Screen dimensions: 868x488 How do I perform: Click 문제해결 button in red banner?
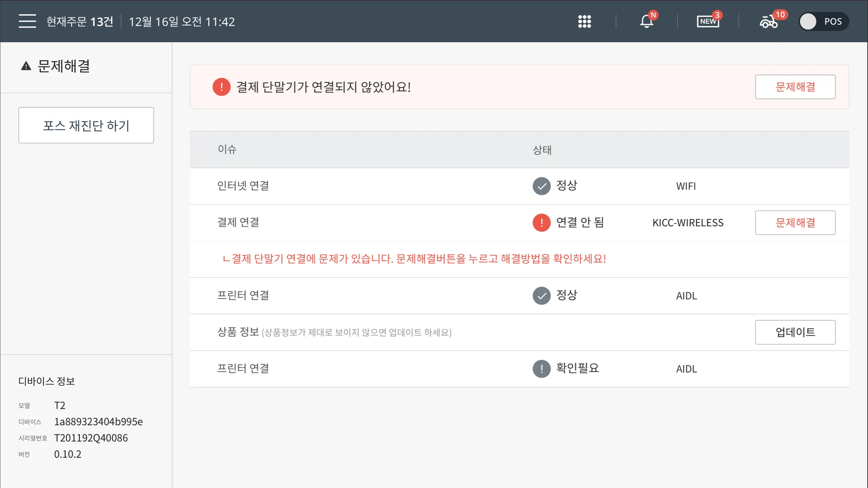pyautogui.click(x=795, y=87)
